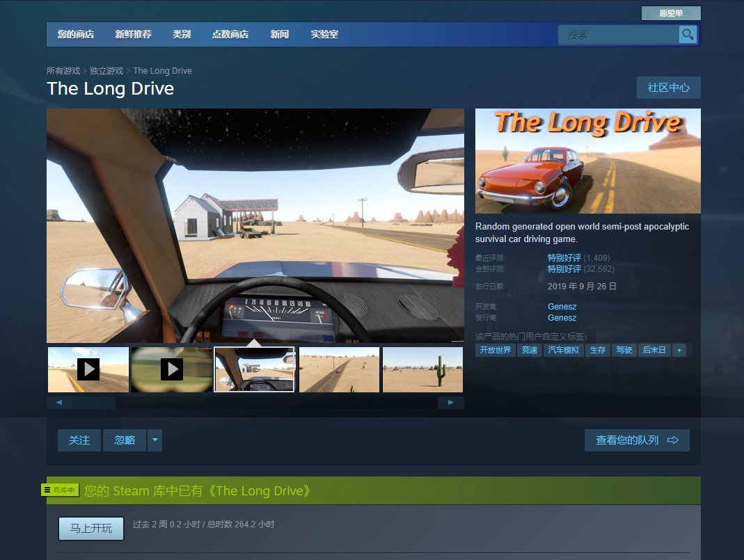Open 您的商店 menu
744x560 pixels.
[x=76, y=34]
